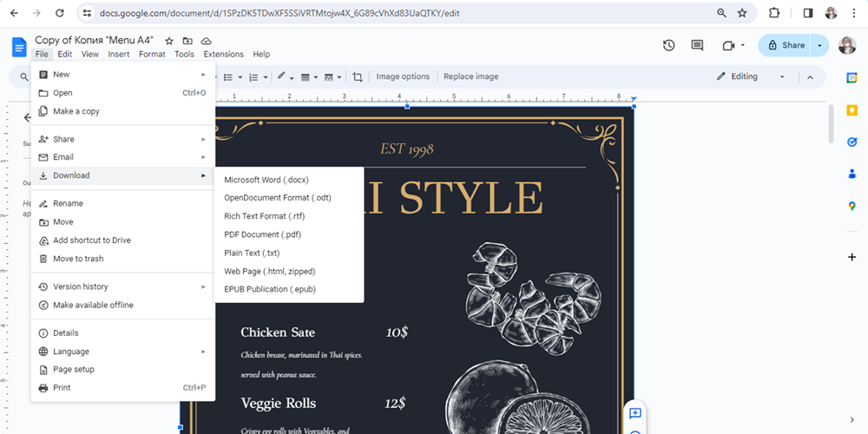Open the Editing mode dropdown
Viewport: 868px width, 434px height.
(782, 77)
